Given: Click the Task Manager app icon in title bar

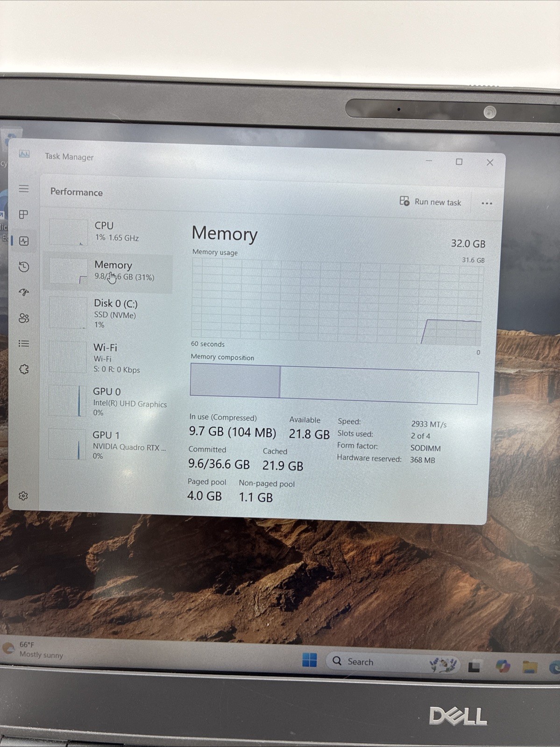Looking at the screenshot, I should [x=24, y=154].
